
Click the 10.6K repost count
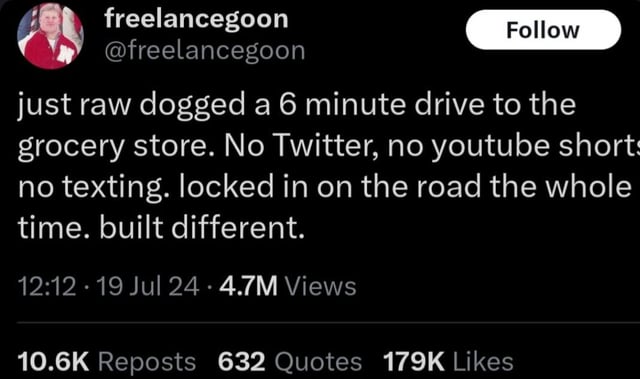tap(53, 361)
